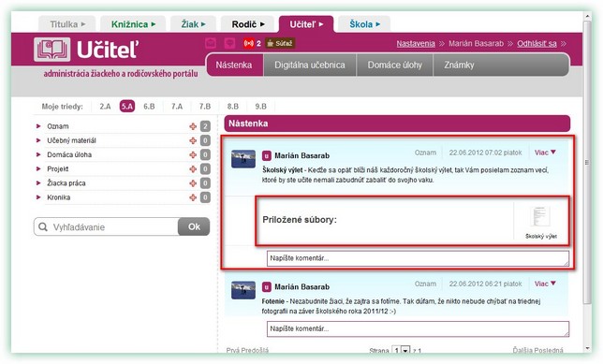Click teacher role icon on Školský výlet post

267,155
